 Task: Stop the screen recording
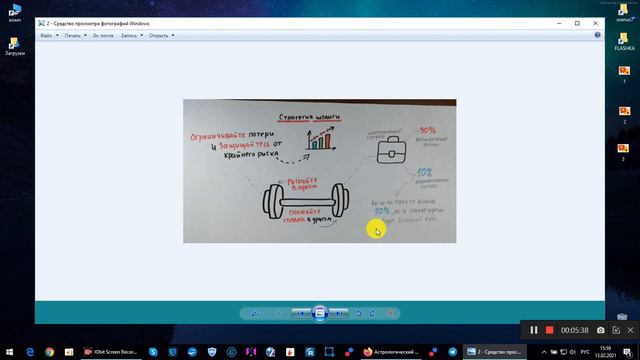coord(549,330)
